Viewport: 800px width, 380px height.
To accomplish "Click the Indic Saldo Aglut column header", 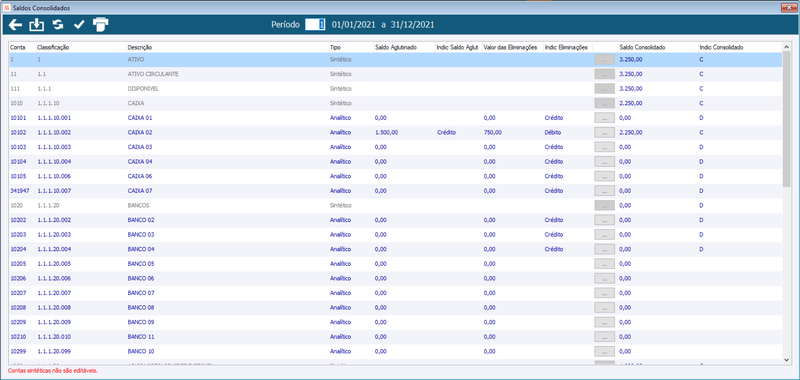I will point(458,47).
